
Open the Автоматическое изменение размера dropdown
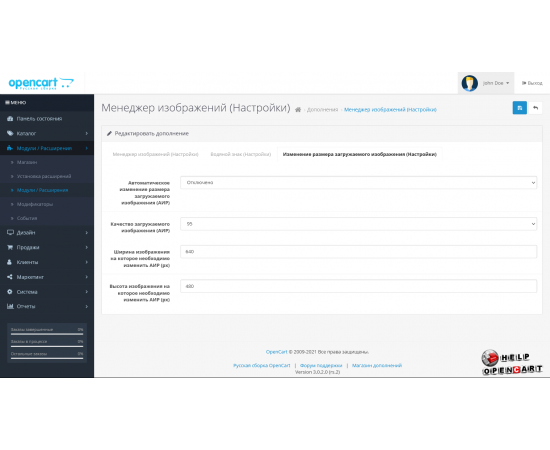358,183
